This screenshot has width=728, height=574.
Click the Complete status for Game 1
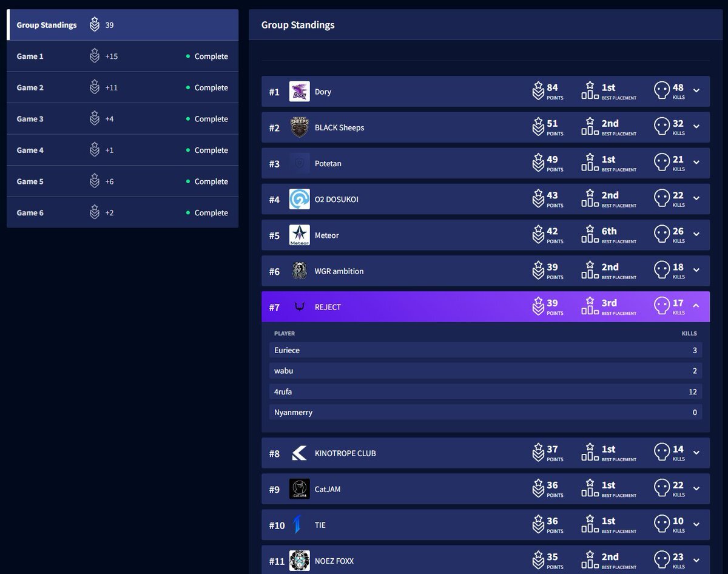207,56
